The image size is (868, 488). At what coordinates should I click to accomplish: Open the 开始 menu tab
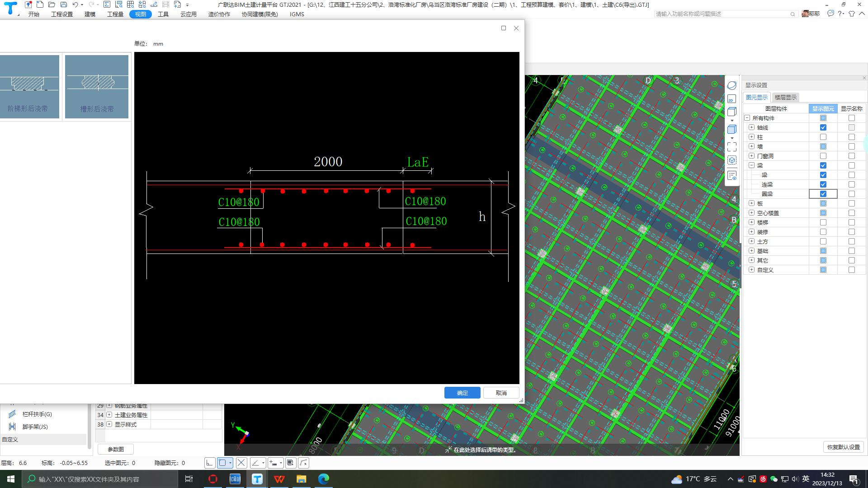point(34,14)
